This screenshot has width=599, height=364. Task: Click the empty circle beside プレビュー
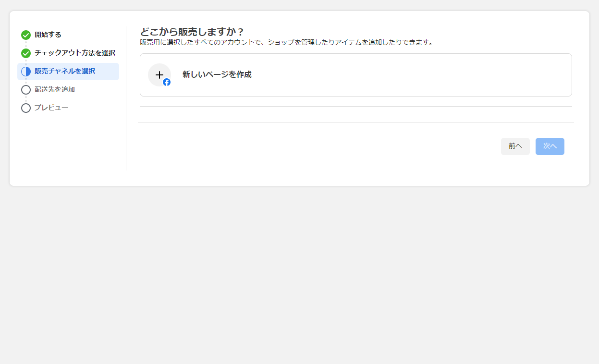25,108
